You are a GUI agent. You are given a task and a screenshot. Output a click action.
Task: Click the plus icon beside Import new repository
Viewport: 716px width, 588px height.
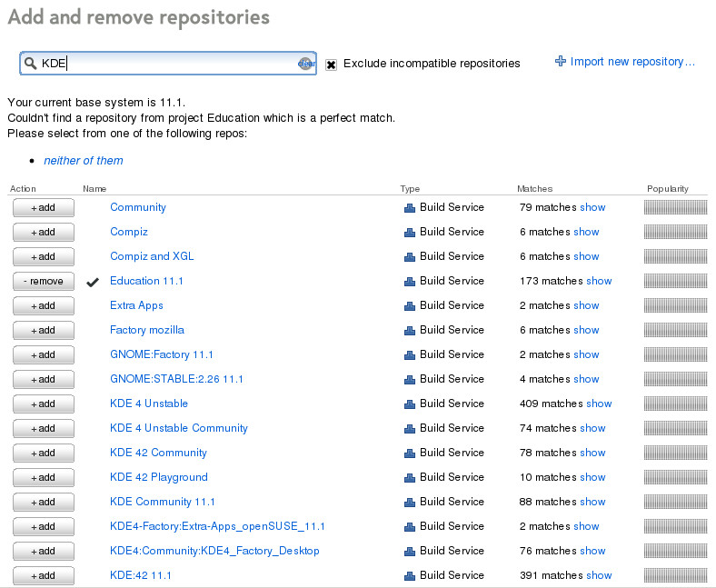point(561,62)
